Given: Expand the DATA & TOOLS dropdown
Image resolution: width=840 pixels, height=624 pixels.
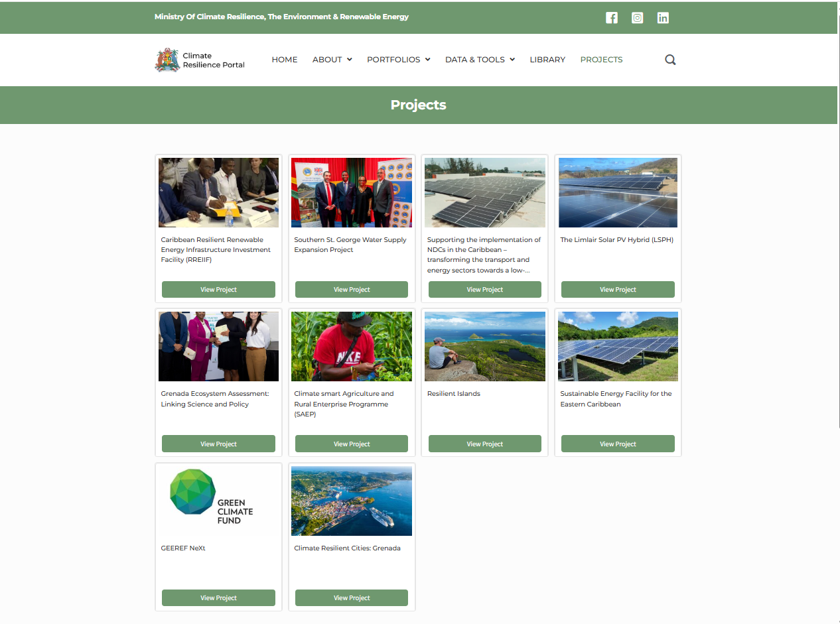Looking at the screenshot, I should (x=479, y=60).
